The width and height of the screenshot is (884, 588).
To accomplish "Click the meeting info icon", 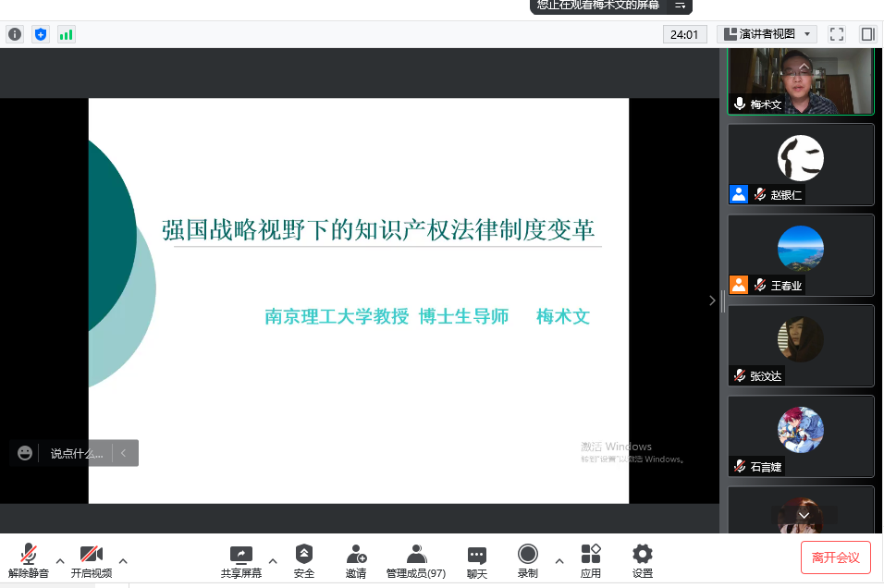I will point(15,34).
